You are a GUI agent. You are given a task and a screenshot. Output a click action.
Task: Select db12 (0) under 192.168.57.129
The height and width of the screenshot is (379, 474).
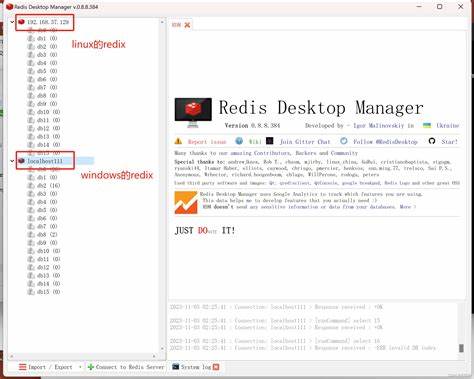49,128
